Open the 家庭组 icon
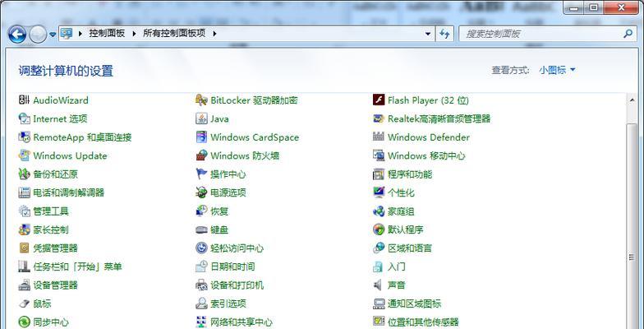Screen dimensions: 644x329 click(378, 211)
